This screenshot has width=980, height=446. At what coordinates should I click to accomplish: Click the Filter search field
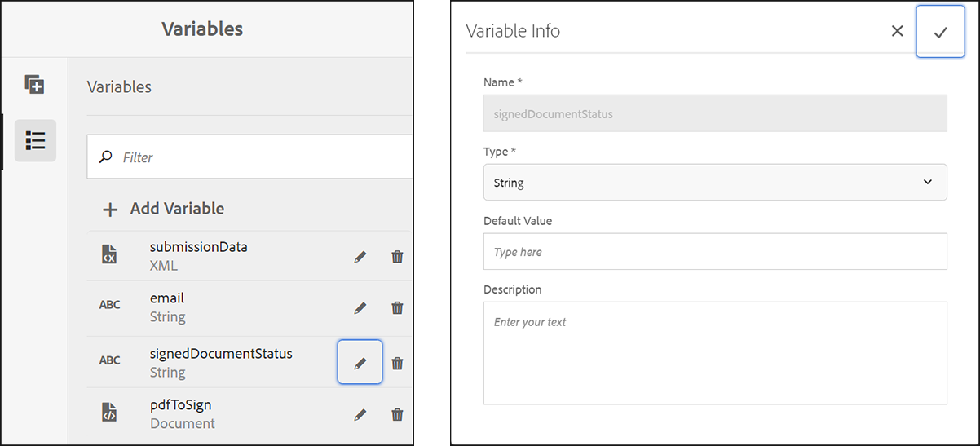(261, 157)
